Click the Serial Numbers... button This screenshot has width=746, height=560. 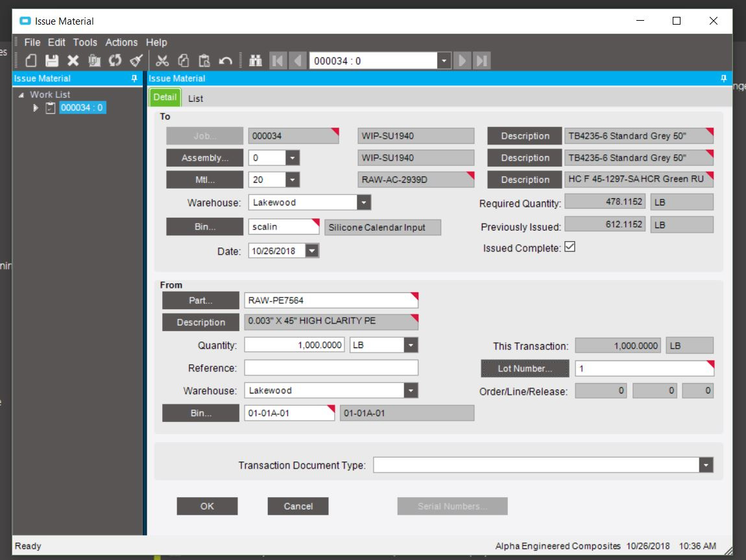tap(452, 506)
